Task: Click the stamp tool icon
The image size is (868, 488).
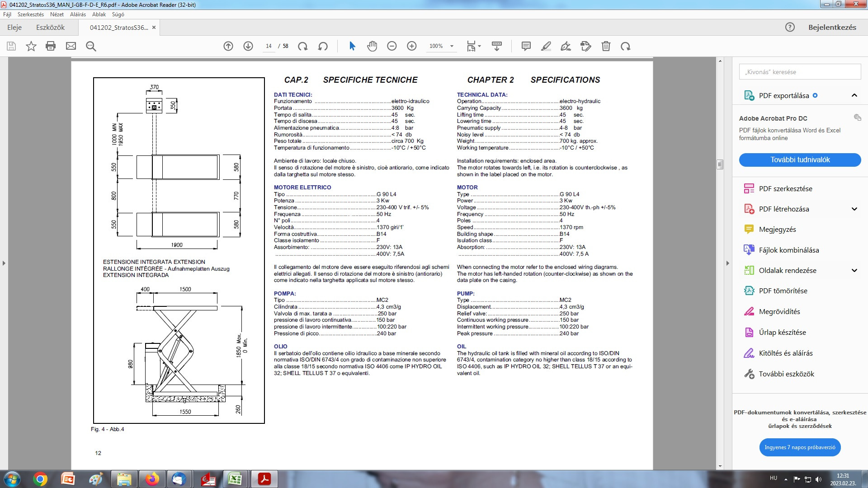Action: point(586,46)
